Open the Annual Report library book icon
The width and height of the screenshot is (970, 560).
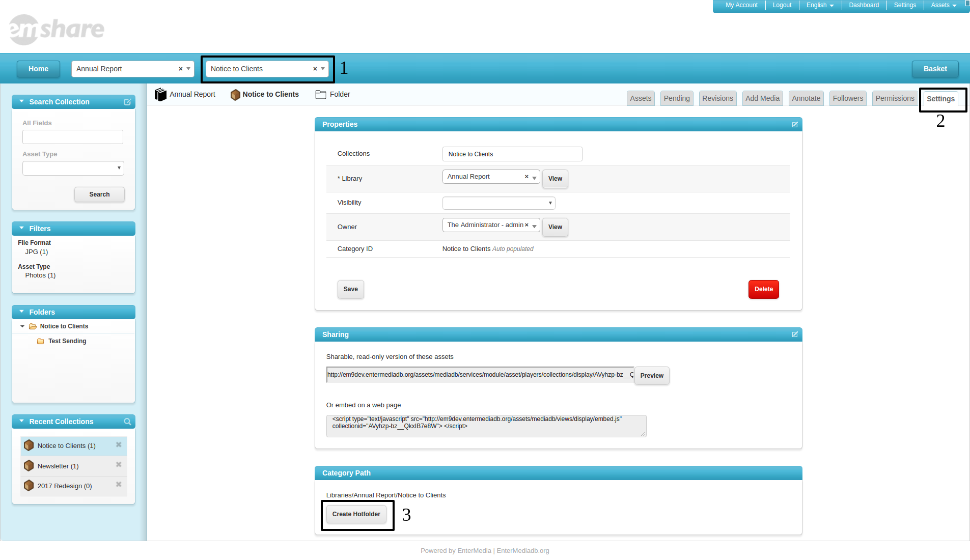pyautogui.click(x=160, y=95)
